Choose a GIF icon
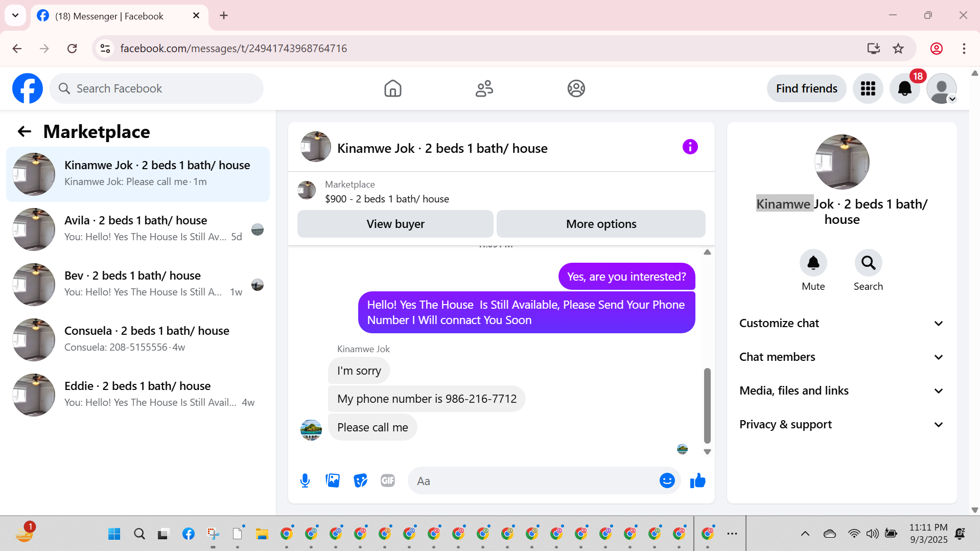This screenshot has height=551, width=980. [x=388, y=480]
